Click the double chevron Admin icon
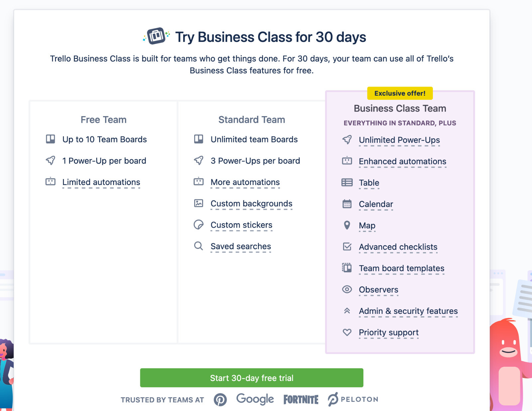Screen dimensions: 532x411 click(347, 311)
